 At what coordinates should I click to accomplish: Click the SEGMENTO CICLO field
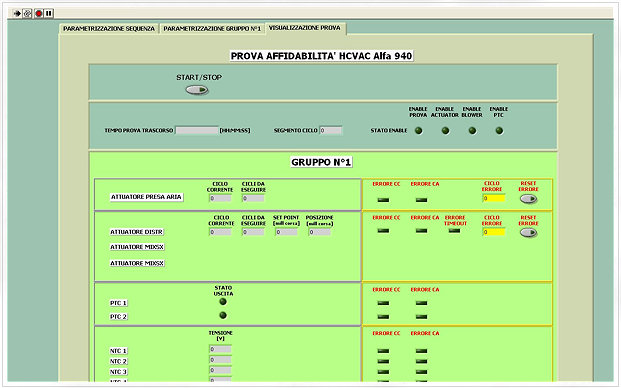pos(331,130)
